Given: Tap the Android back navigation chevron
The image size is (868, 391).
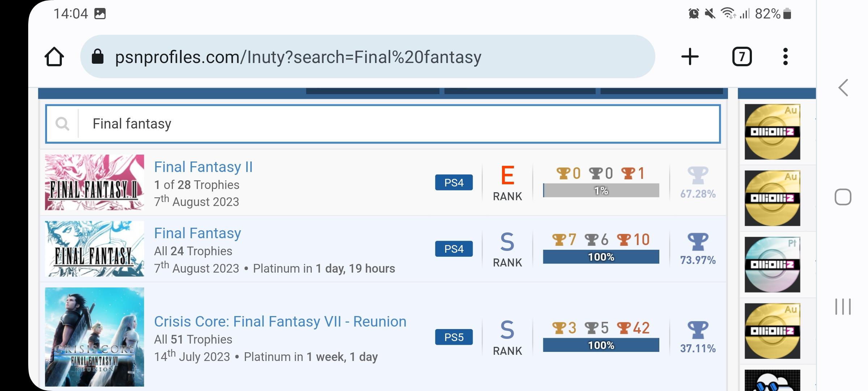Looking at the screenshot, I should tap(843, 88).
